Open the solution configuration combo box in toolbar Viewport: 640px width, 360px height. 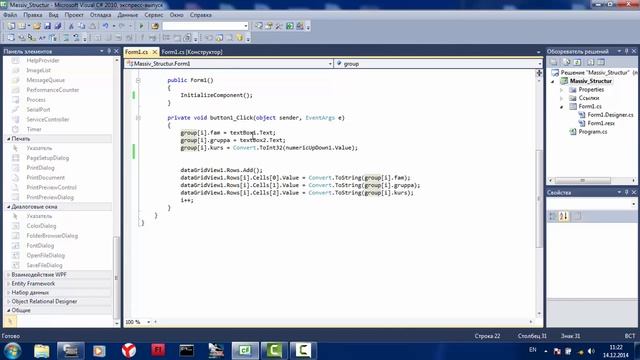pos(205,26)
